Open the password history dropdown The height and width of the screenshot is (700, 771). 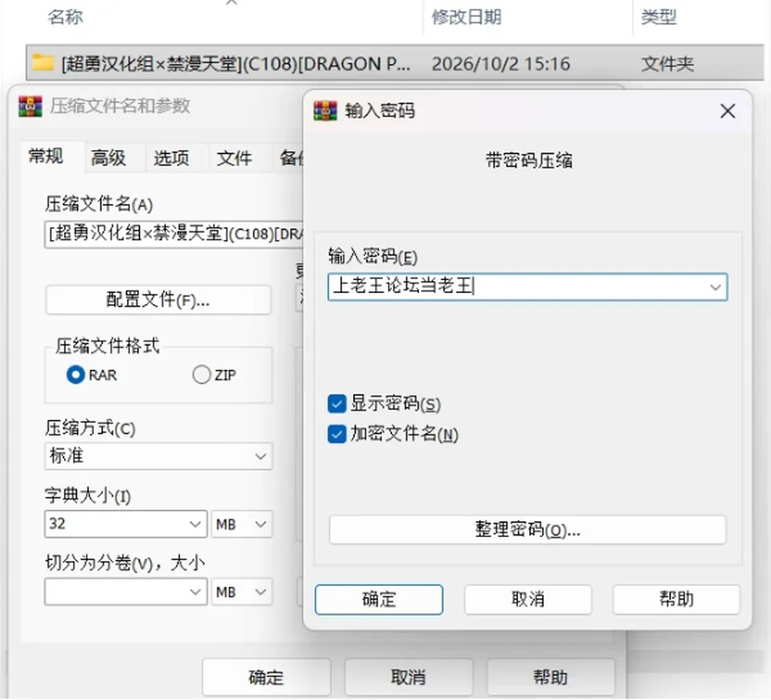click(x=716, y=287)
